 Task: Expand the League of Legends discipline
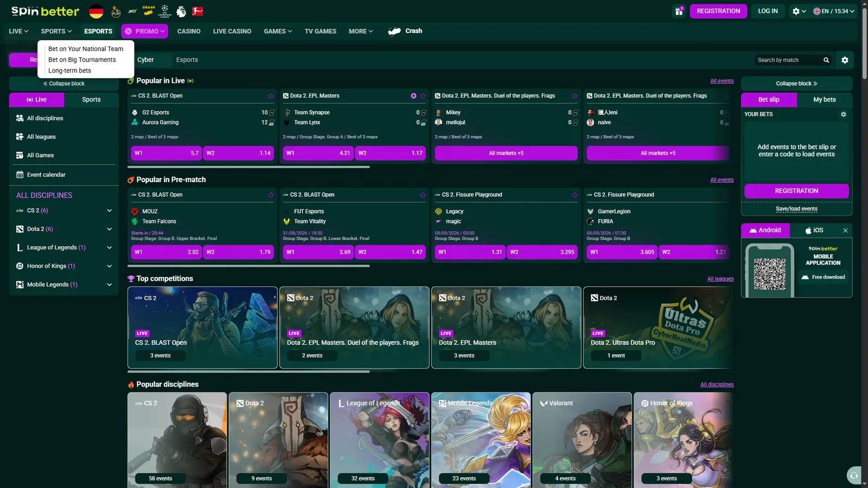[109, 248]
